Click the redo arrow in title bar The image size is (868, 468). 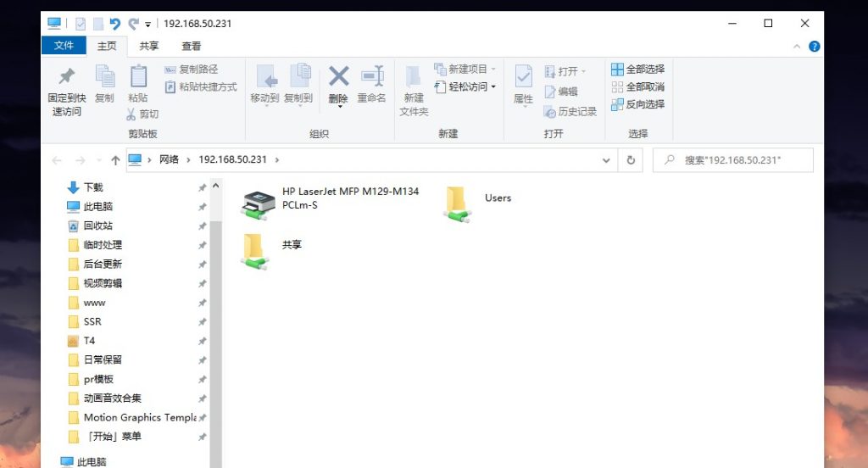pyautogui.click(x=133, y=24)
